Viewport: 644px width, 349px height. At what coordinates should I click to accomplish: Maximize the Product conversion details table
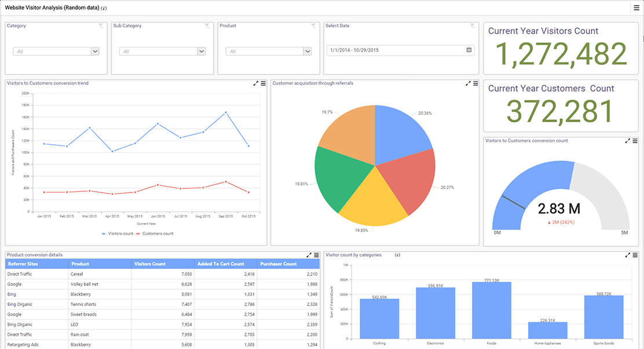[x=309, y=253]
